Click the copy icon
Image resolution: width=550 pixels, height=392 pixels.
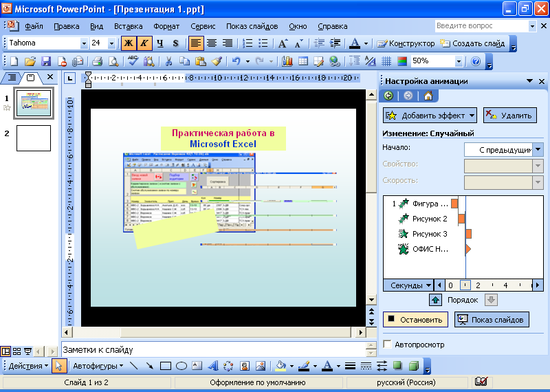pos(184,61)
